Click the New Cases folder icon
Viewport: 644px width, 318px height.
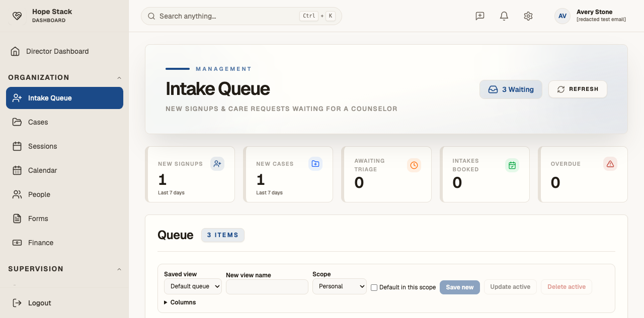coord(315,164)
